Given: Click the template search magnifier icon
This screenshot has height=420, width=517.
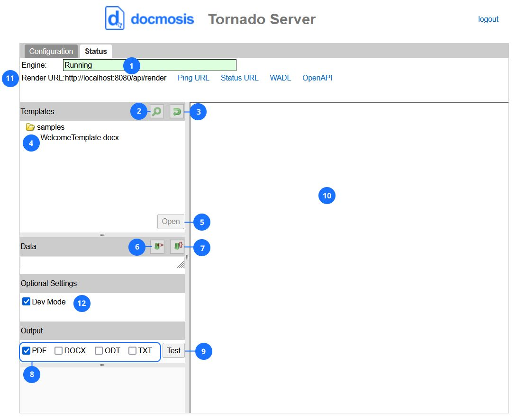Looking at the screenshot, I should click(x=157, y=111).
